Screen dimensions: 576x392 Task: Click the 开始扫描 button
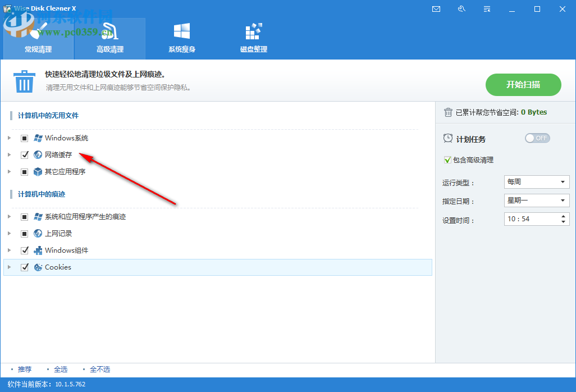coord(523,85)
